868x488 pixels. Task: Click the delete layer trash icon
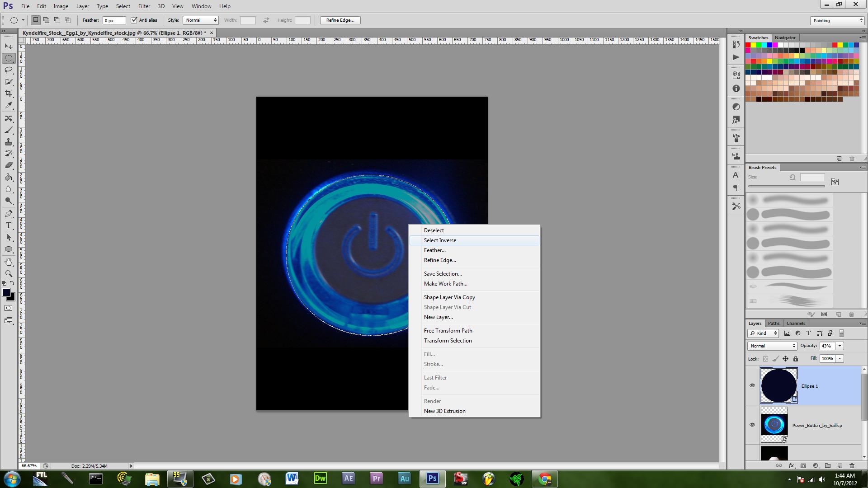pos(852,465)
